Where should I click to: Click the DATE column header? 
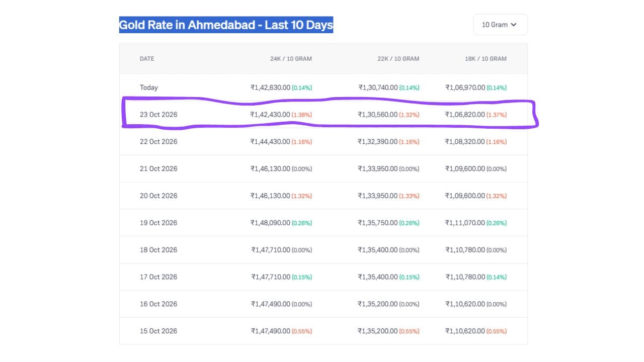[x=147, y=59]
